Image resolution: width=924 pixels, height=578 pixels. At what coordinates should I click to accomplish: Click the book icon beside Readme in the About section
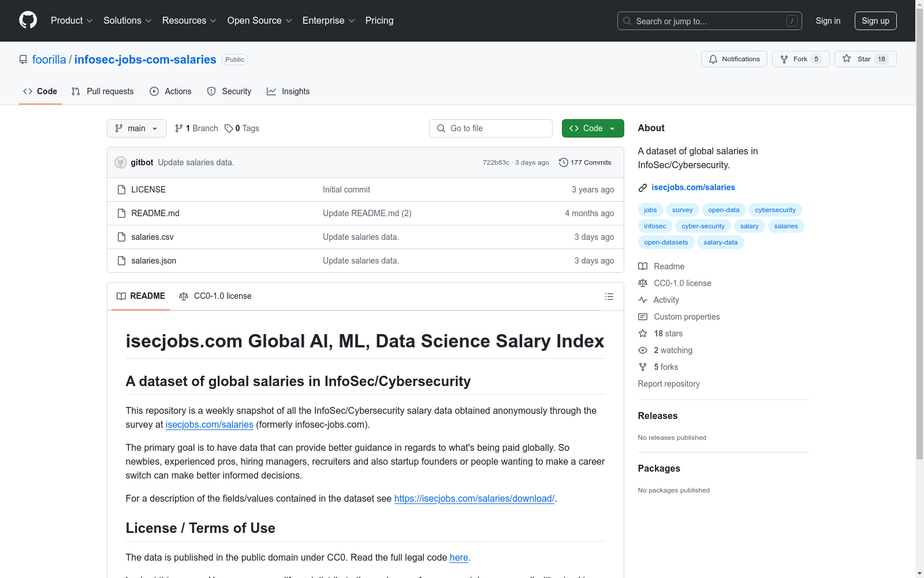click(x=643, y=266)
